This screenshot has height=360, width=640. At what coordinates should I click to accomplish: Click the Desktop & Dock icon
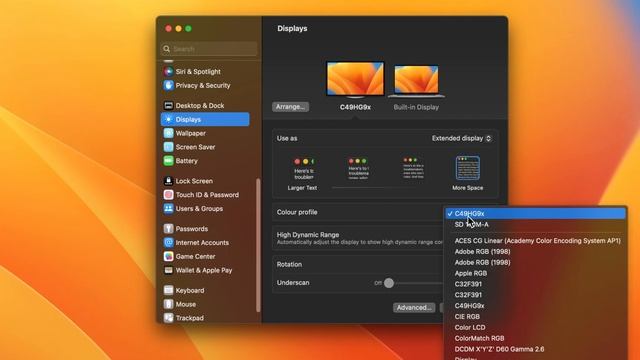coord(168,105)
